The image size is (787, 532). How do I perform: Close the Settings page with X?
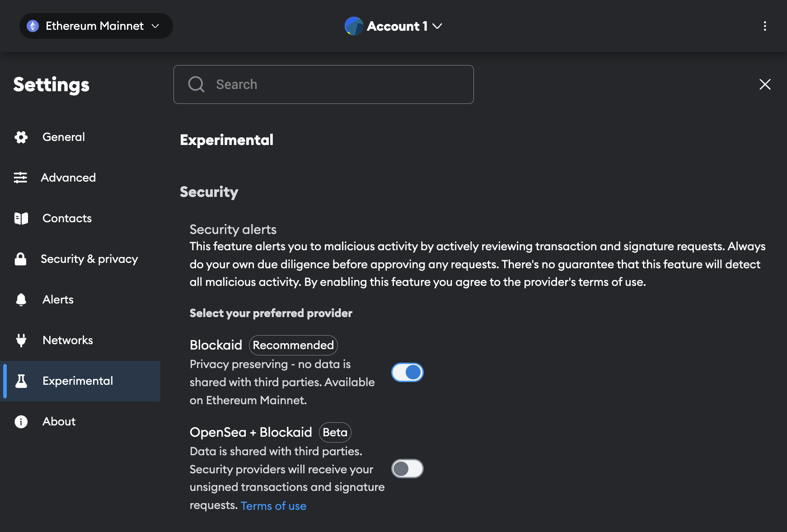tap(764, 84)
